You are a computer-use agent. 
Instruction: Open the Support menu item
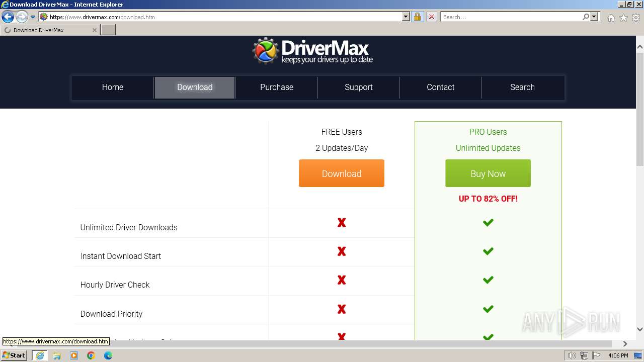359,87
